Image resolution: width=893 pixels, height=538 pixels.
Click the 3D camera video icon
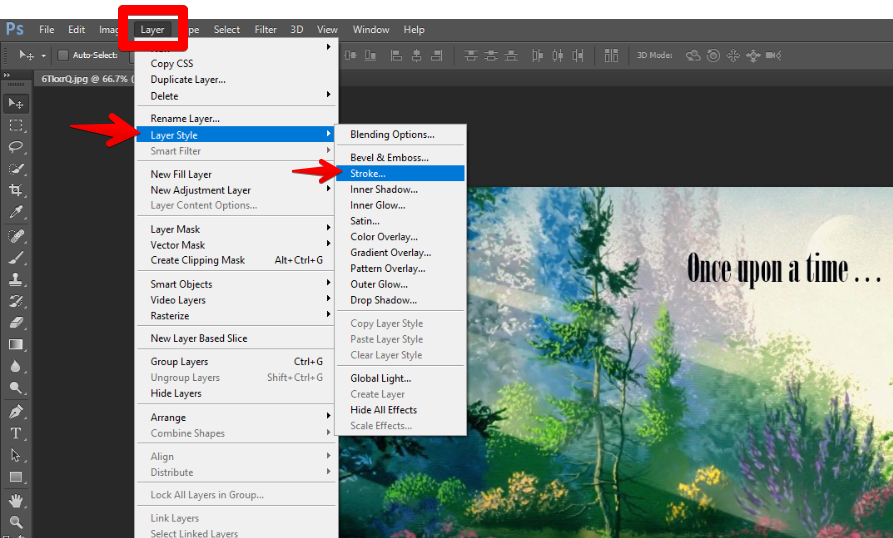(775, 55)
